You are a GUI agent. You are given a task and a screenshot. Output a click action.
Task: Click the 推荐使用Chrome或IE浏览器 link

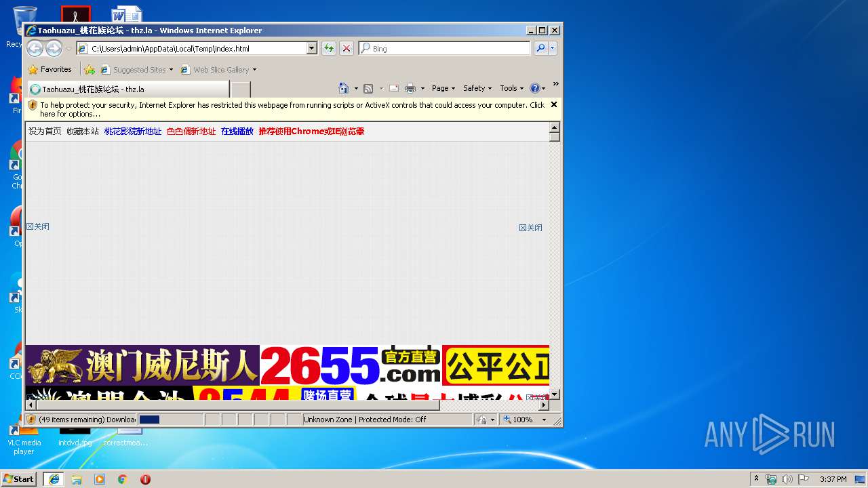click(x=311, y=131)
